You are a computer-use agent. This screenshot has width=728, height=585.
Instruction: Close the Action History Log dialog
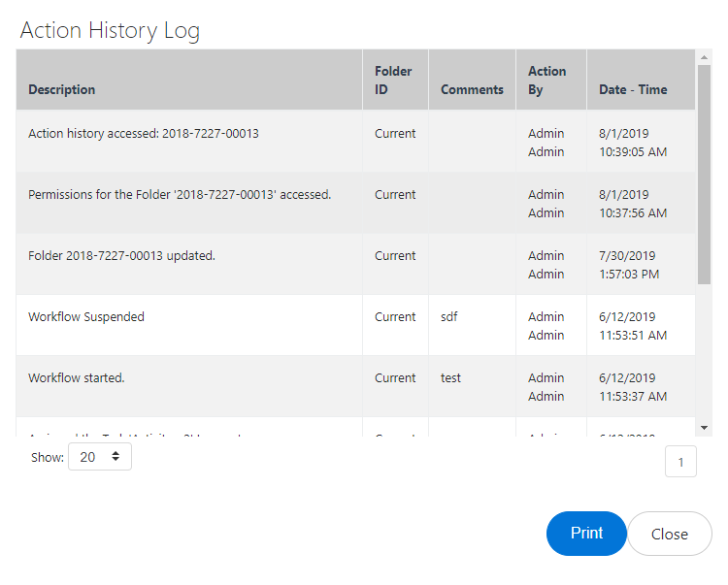pyautogui.click(x=670, y=534)
